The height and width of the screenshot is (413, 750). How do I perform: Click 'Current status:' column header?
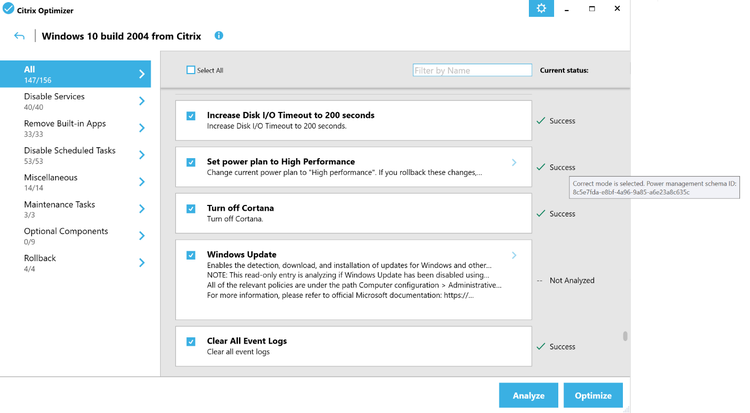pyautogui.click(x=564, y=70)
